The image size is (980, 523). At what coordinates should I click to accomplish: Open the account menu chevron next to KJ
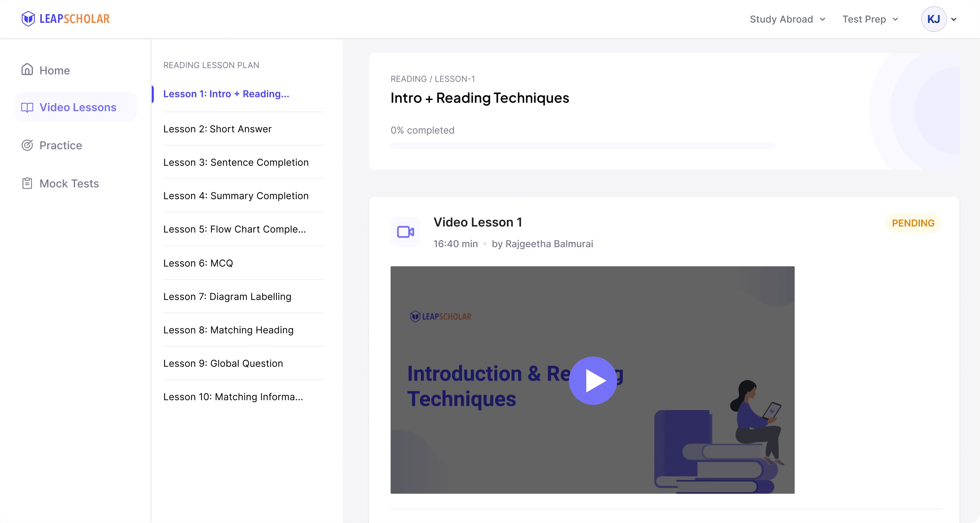(954, 19)
